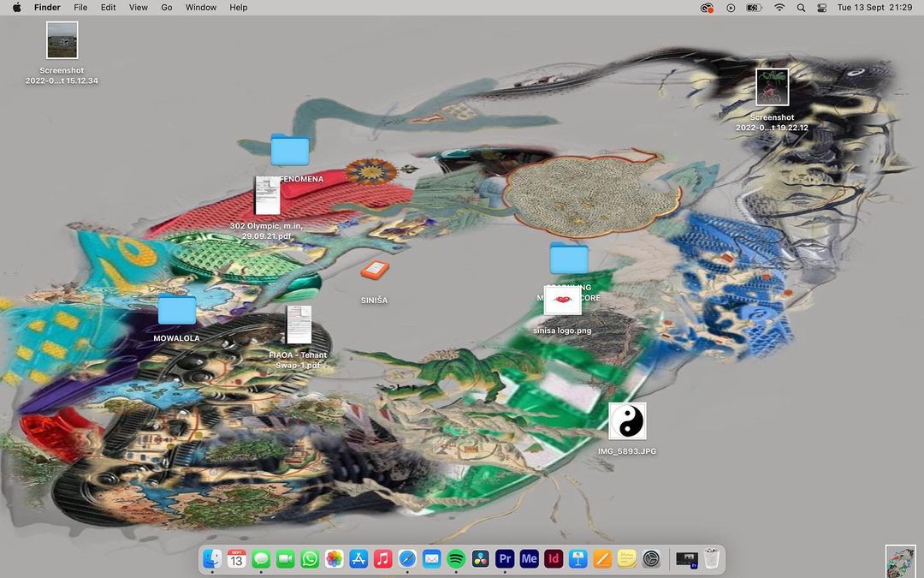Open Adobe Media Encoder in the dock

pos(529,559)
